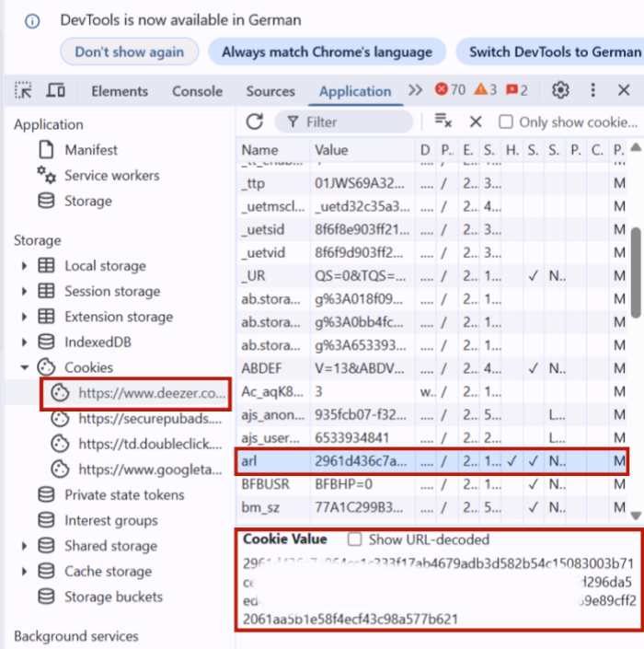Select the _ttp cookie row
Screen dimensions: 644x649
pos(431,183)
